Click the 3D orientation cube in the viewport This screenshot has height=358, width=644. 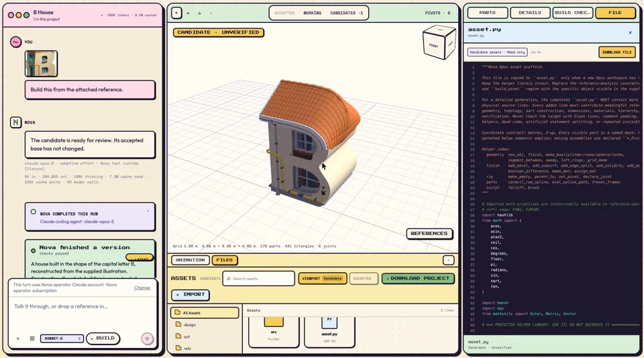(439, 42)
